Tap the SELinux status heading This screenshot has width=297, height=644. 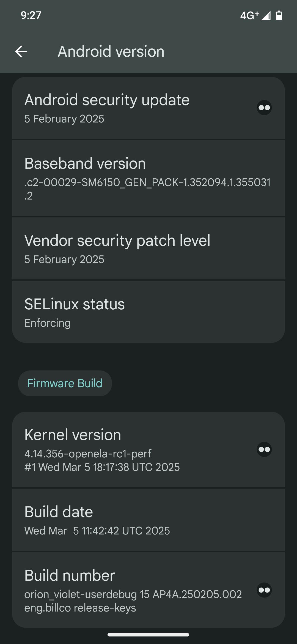tap(75, 304)
